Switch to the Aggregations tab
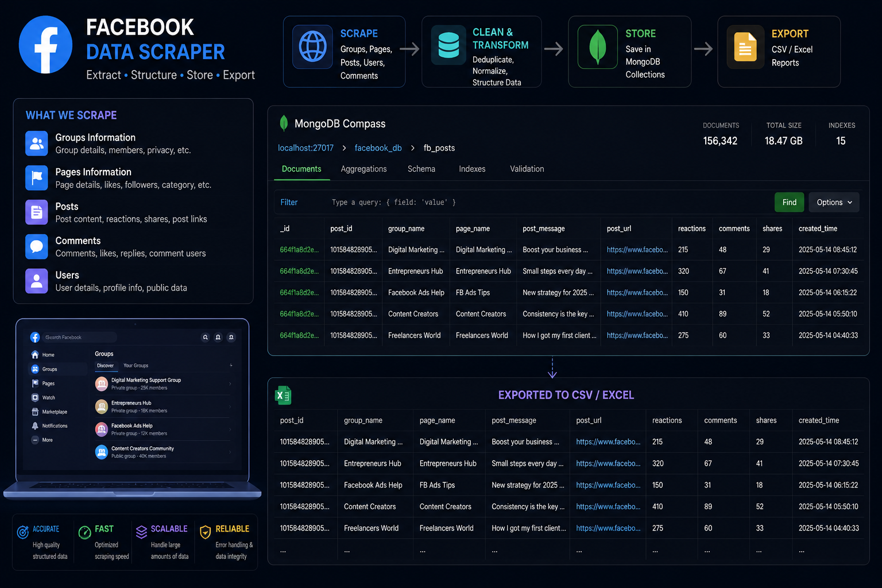Screen dimensions: 882x588 pyautogui.click(x=363, y=169)
